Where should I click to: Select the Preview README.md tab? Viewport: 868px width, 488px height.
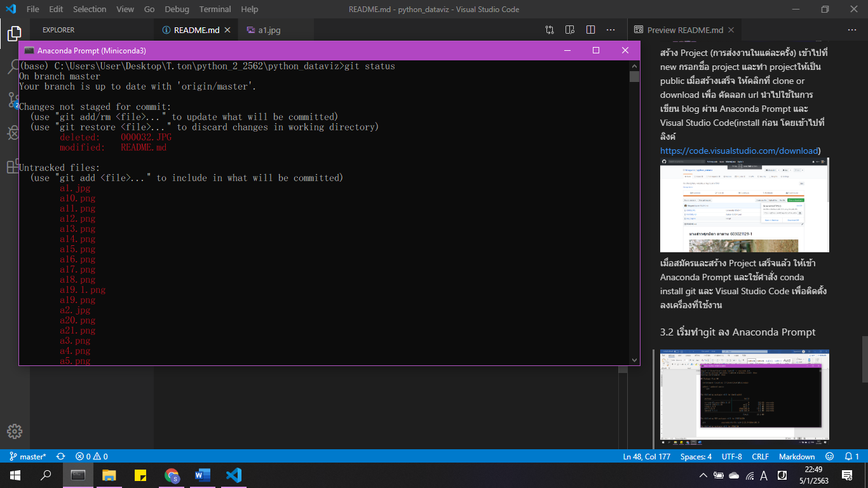[x=685, y=30]
